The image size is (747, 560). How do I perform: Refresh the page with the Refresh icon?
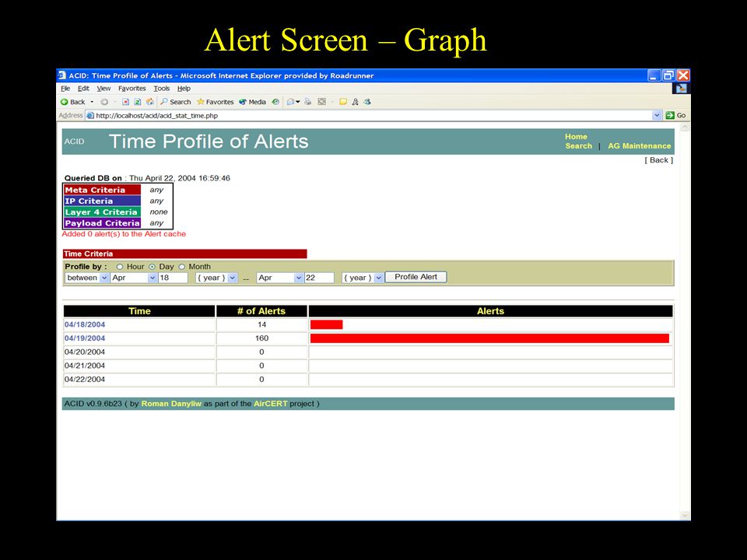pos(137,102)
